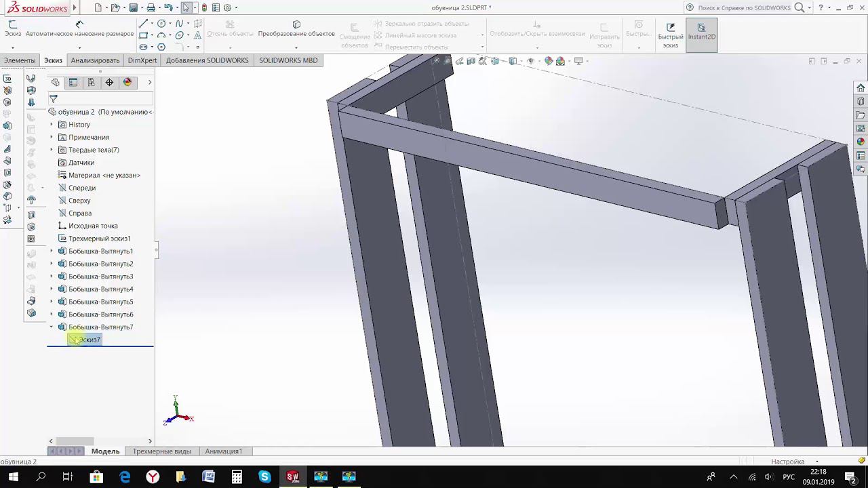
Task: Save the document with the floppy icon
Action: point(134,7)
